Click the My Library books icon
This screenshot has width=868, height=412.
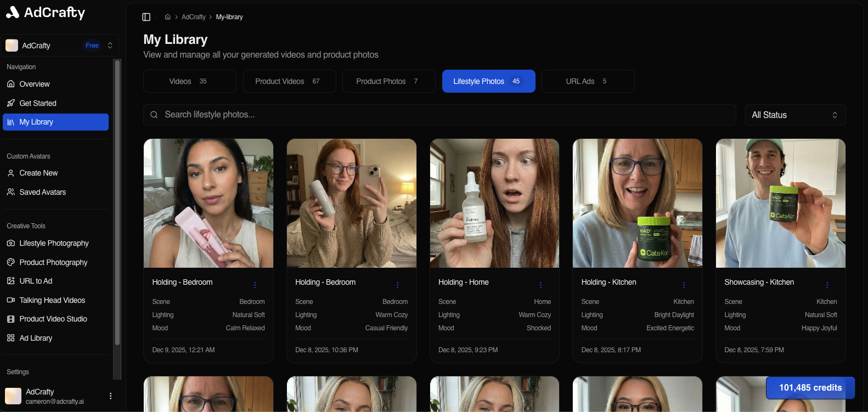coord(11,122)
